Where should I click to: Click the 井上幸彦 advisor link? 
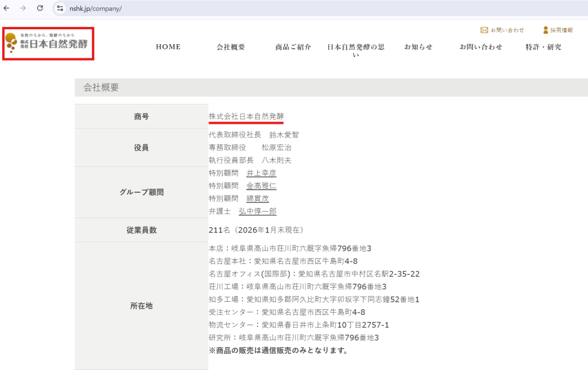point(262,173)
